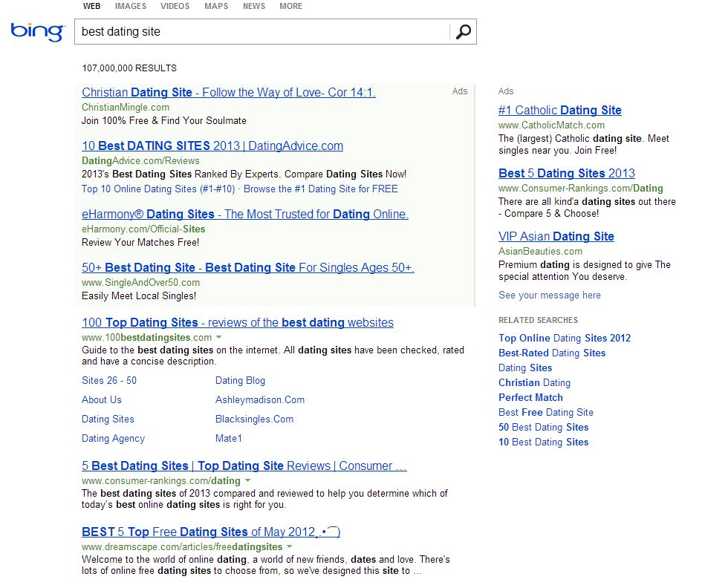Click the www.CatholicMatch.com green URL

pyautogui.click(x=552, y=125)
